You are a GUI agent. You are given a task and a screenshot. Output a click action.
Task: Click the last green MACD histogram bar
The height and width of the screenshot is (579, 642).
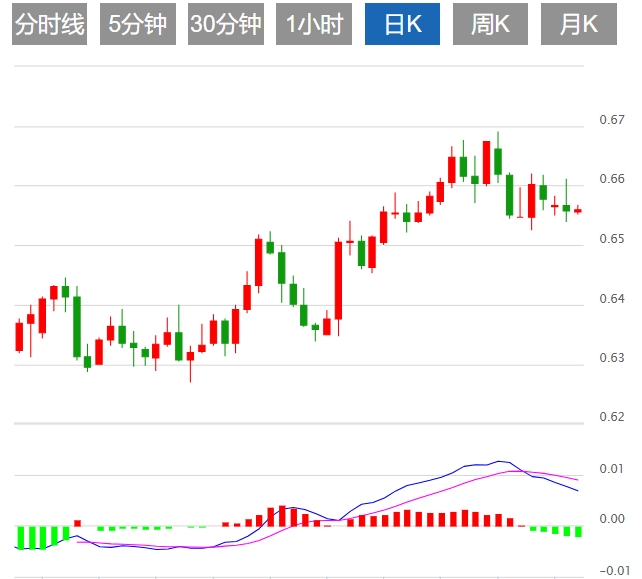578,532
